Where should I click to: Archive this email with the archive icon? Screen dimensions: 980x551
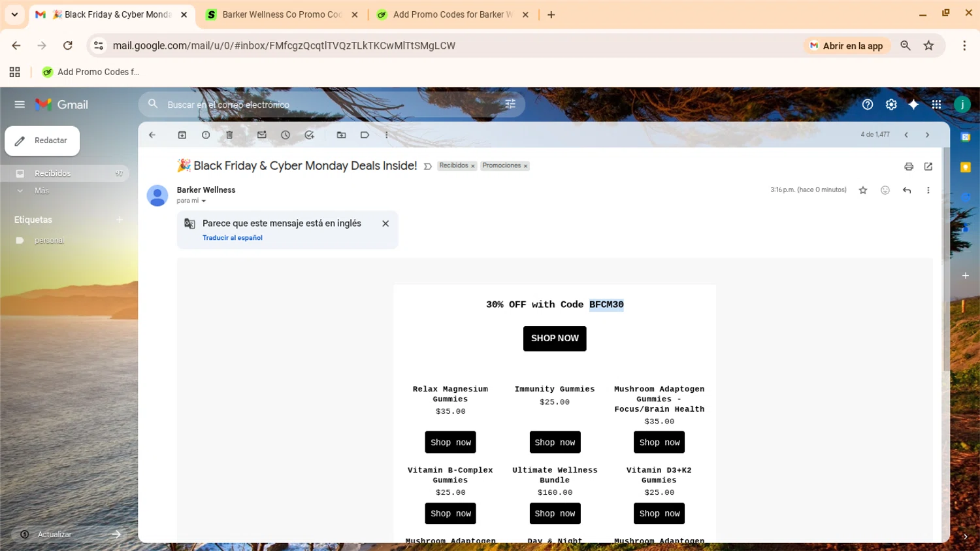click(x=182, y=135)
